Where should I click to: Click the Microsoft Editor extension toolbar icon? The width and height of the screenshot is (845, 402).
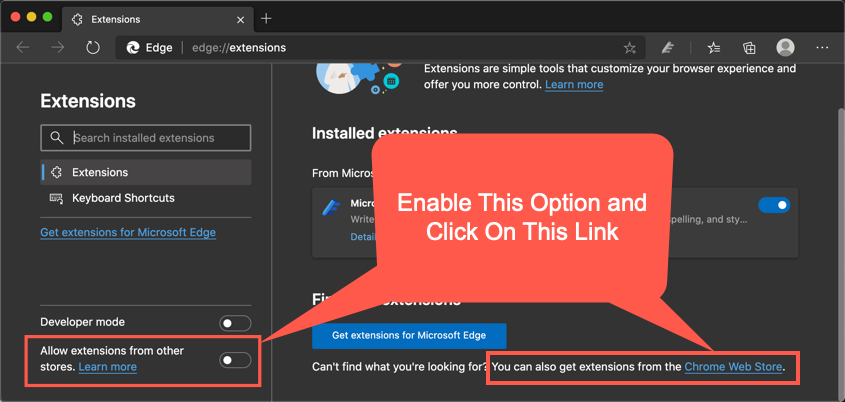668,47
